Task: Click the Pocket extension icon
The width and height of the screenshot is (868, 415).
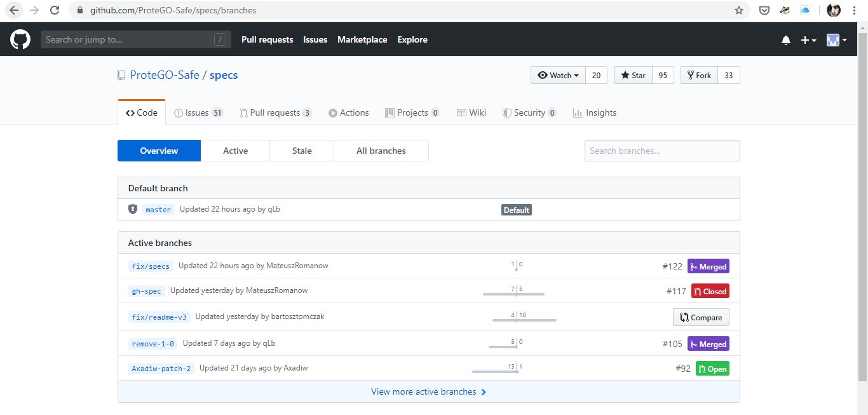Action: tap(765, 10)
